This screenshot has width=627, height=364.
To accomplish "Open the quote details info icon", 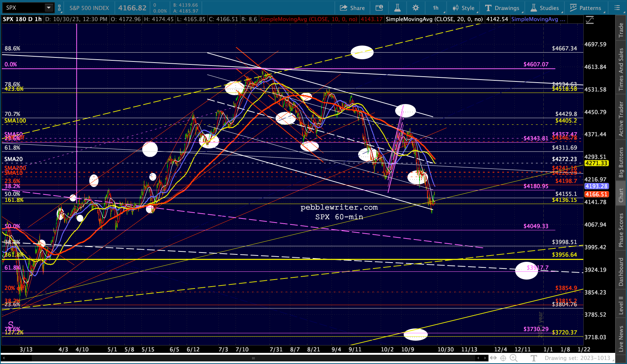I will point(379,8).
